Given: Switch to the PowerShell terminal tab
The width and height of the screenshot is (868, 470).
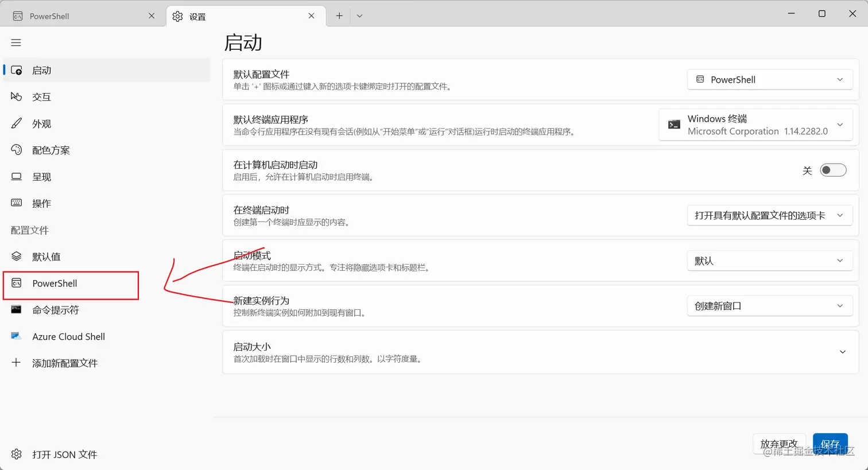Looking at the screenshot, I should click(x=80, y=15).
